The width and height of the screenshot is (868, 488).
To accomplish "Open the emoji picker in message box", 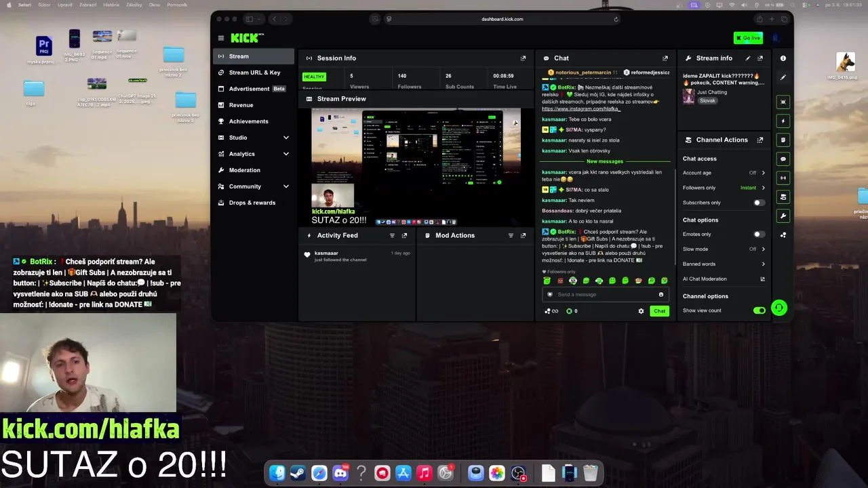I will coord(661,295).
